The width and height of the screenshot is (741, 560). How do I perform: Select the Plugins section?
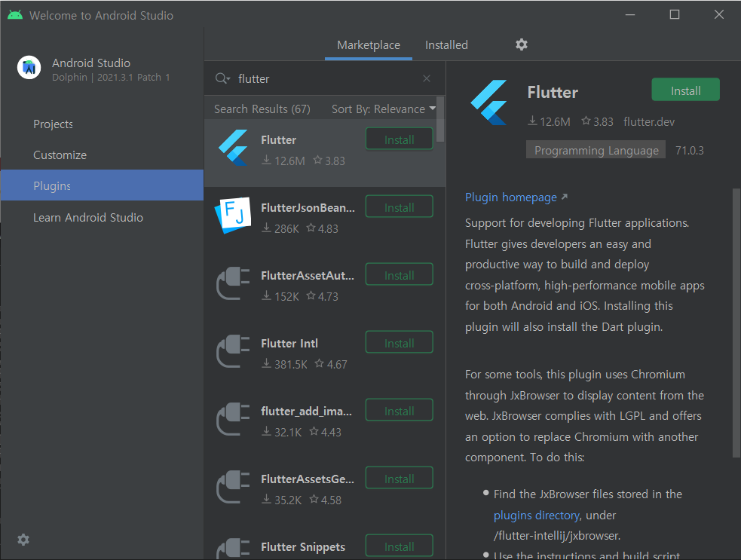pyautogui.click(x=102, y=185)
